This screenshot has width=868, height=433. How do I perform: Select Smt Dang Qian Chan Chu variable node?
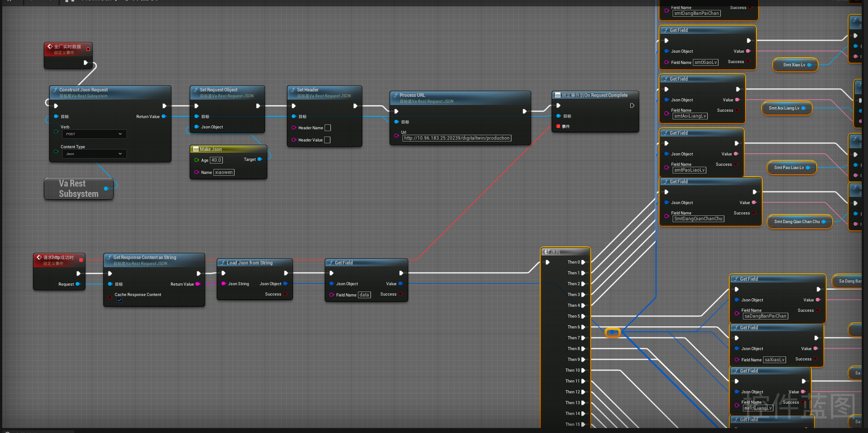800,222
